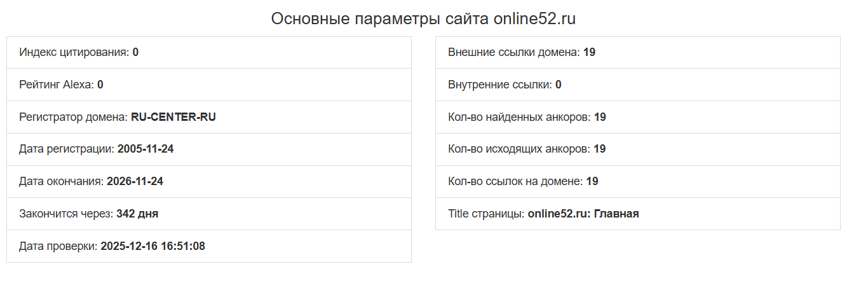Select the "342 дня" value
868x283 pixels.
click(x=137, y=214)
